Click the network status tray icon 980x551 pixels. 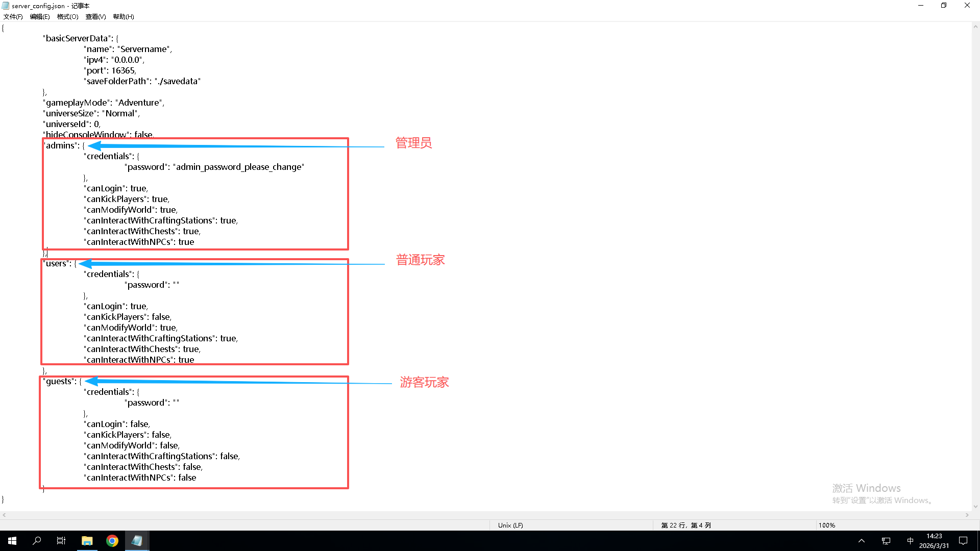[886, 541]
